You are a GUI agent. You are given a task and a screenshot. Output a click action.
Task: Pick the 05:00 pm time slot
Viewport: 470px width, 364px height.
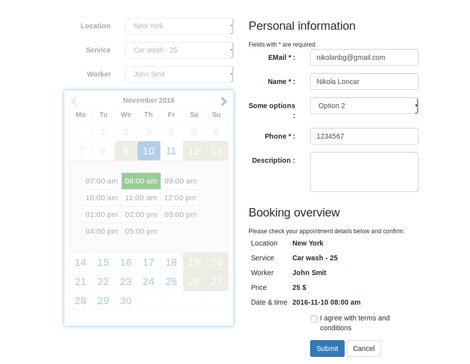[x=141, y=231]
